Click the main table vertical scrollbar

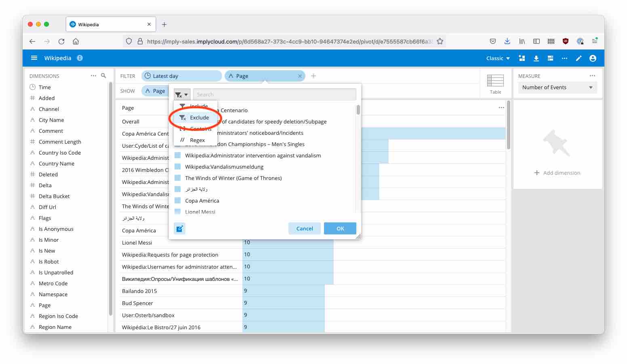click(508, 125)
